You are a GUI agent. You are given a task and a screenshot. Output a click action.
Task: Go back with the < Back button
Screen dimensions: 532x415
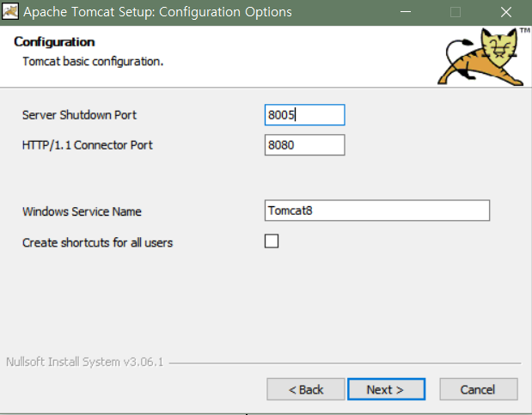(306, 389)
